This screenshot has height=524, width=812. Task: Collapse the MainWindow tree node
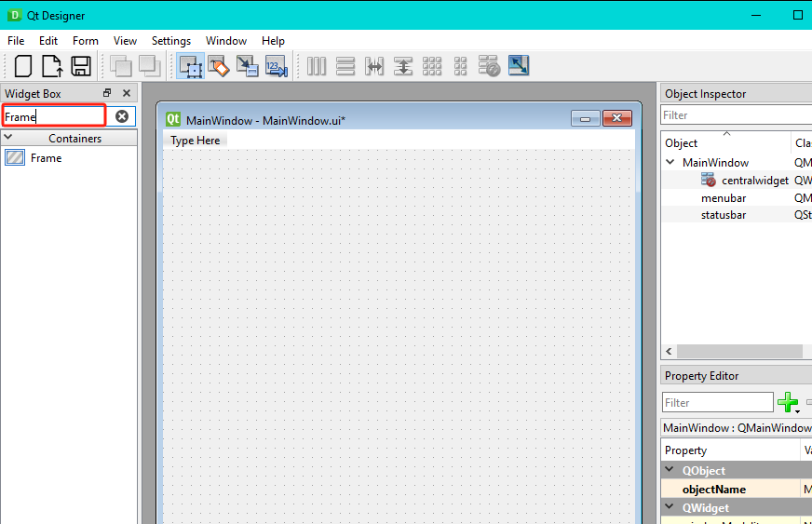pyautogui.click(x=670, y=162)
